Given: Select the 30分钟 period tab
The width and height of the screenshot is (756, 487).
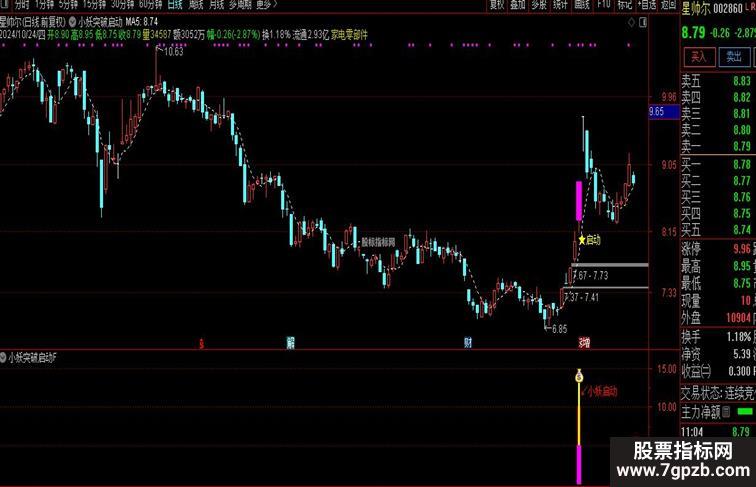Looking at the screenshot, I should tap(122, 5).
